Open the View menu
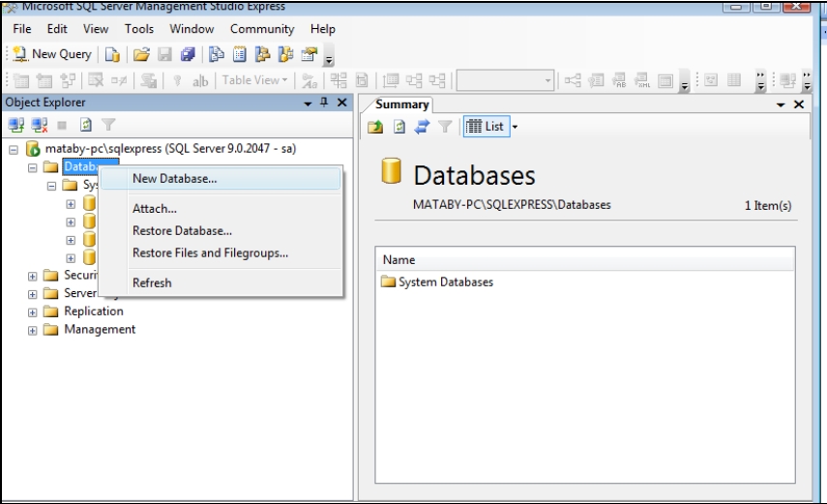The width and height of the screenshot is (827, 504). pyautogui.click(x=96, y=29)
